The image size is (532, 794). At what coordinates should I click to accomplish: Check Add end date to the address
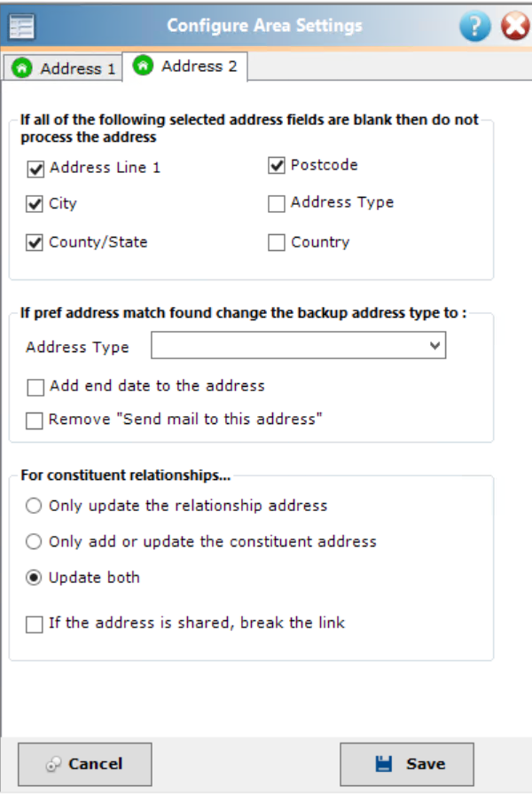pyautogui.click(x=35, y=388)
